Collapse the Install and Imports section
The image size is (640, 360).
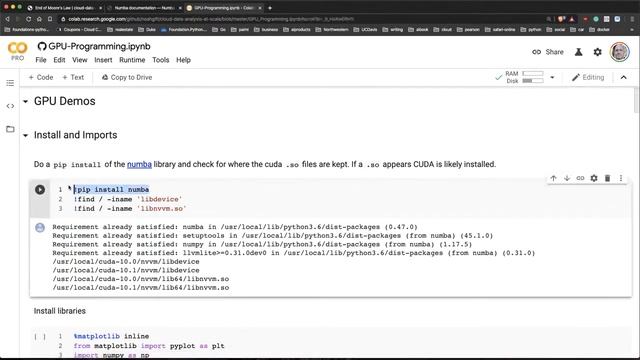(25, 135)
